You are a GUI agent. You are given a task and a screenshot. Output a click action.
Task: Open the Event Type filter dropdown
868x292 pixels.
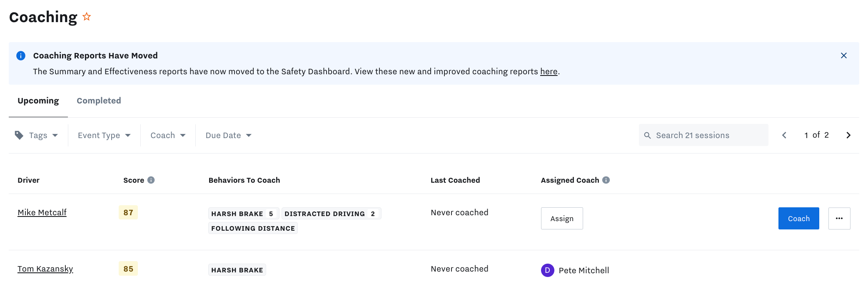104,135
